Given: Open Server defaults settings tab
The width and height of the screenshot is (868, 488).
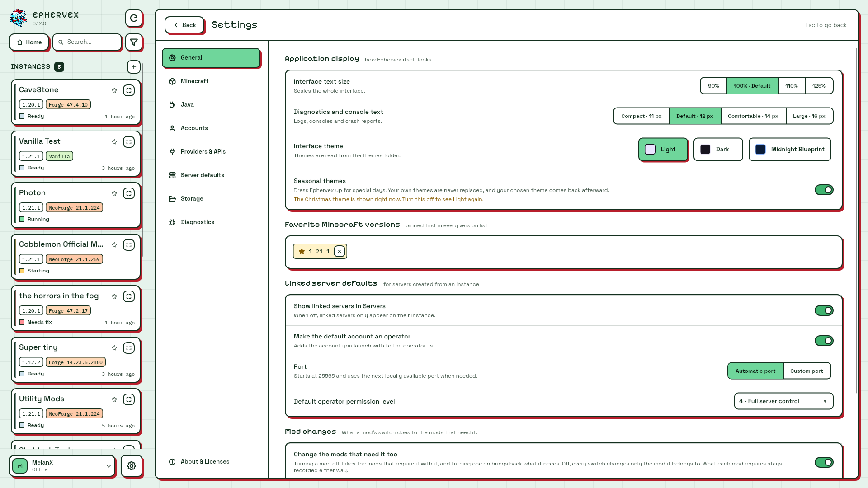Looking at the screenshot, I should tap(211, 175).
